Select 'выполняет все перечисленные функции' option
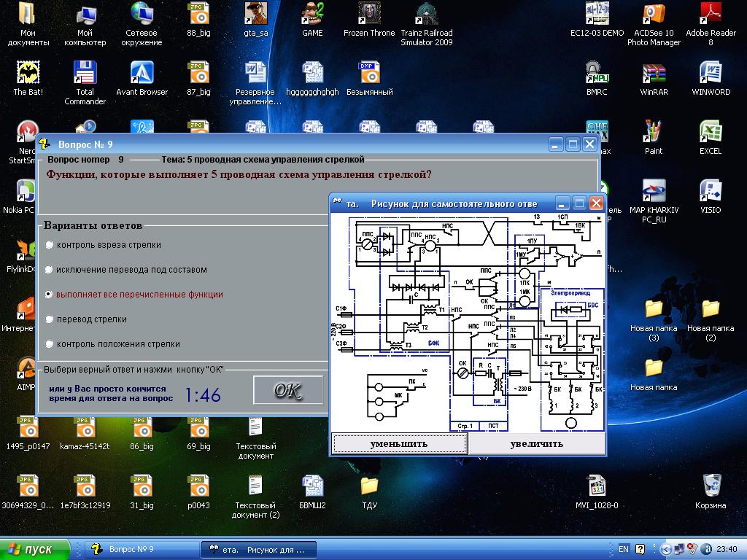747x560 pixels. (x=50, y=295)
